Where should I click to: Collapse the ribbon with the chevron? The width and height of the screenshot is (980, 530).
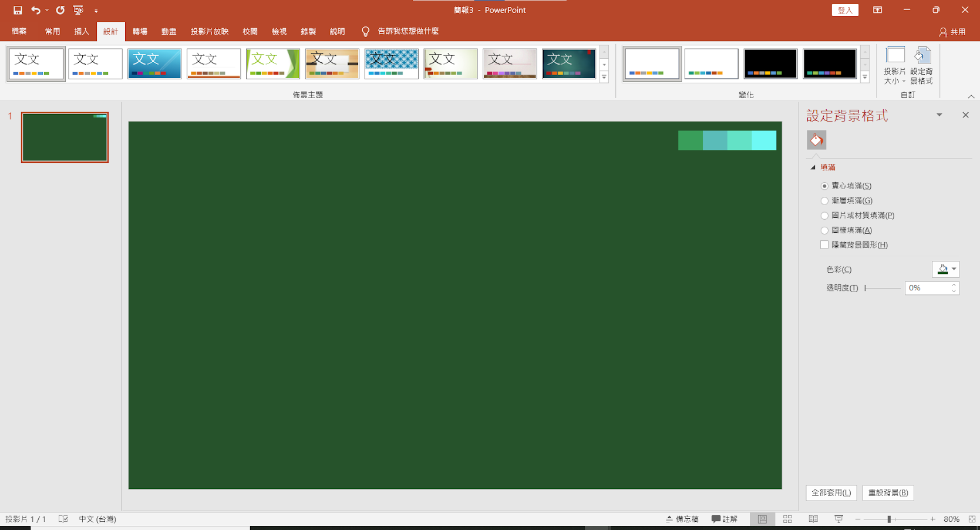pyautogui.click(x=971, y=96)
